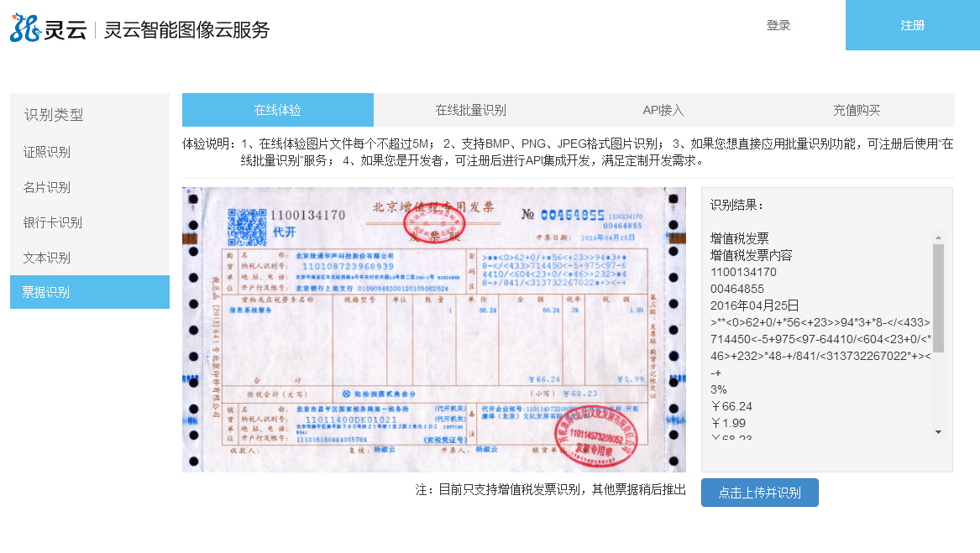980x553 pixels.
Task: Open 银行卡识别 from the sidebar
Action: [x=52, y=222]
